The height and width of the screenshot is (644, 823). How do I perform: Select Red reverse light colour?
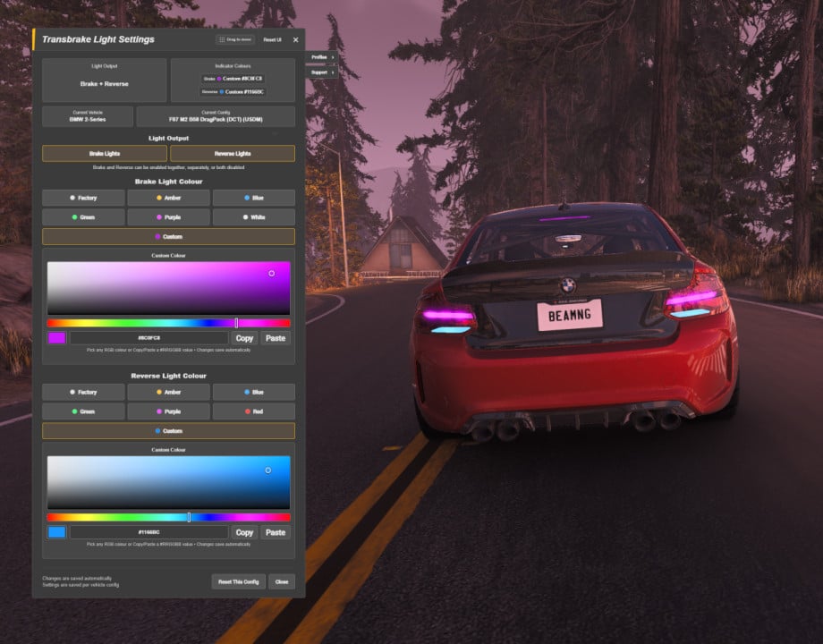254,411
